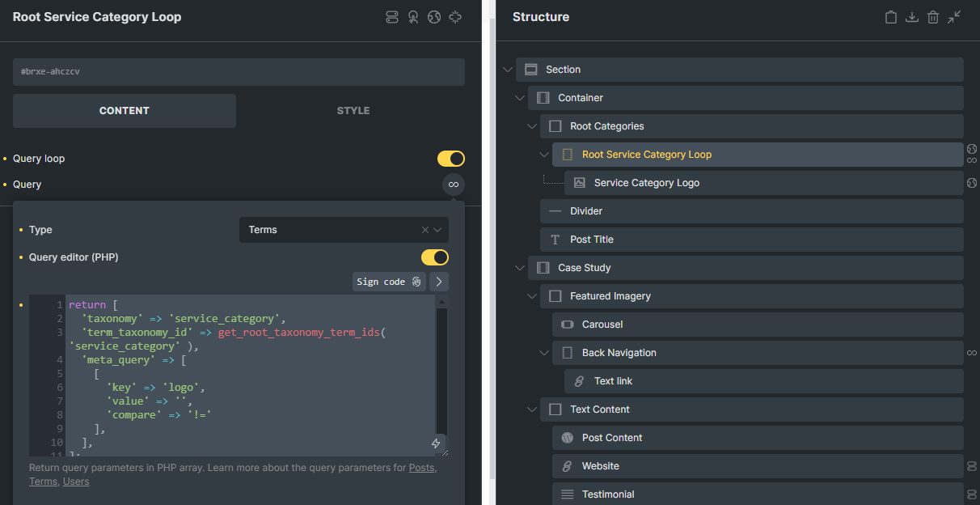This screenshot has width=980, height=505.
Task: Click the component puzzle icon in element header
Action: (455, 17)
